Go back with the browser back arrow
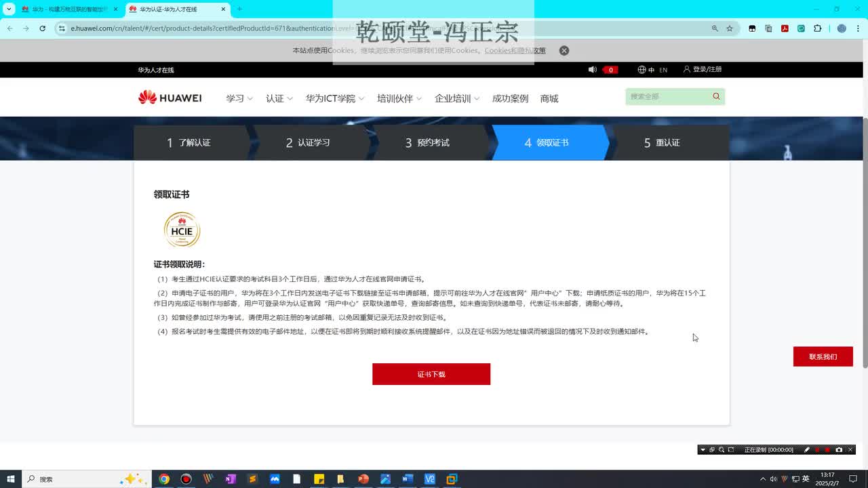 [x=9, y=28]
